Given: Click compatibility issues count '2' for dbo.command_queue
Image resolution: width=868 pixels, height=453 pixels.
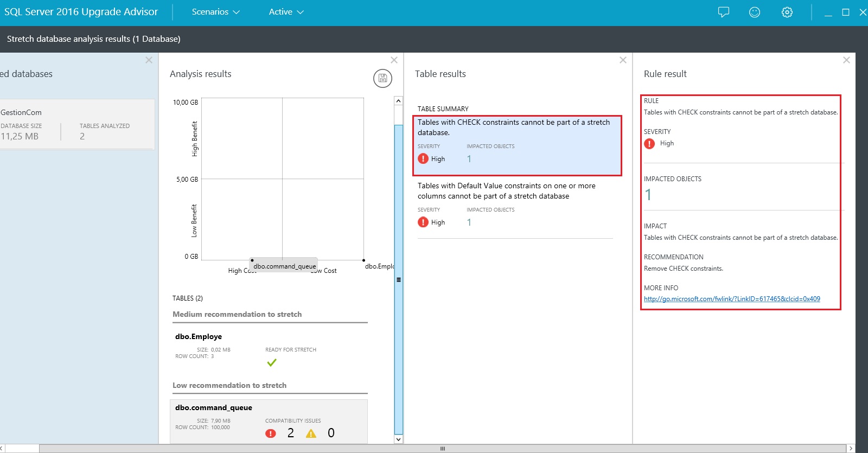Looking at the screenshot, I should (x=291, y=433).
